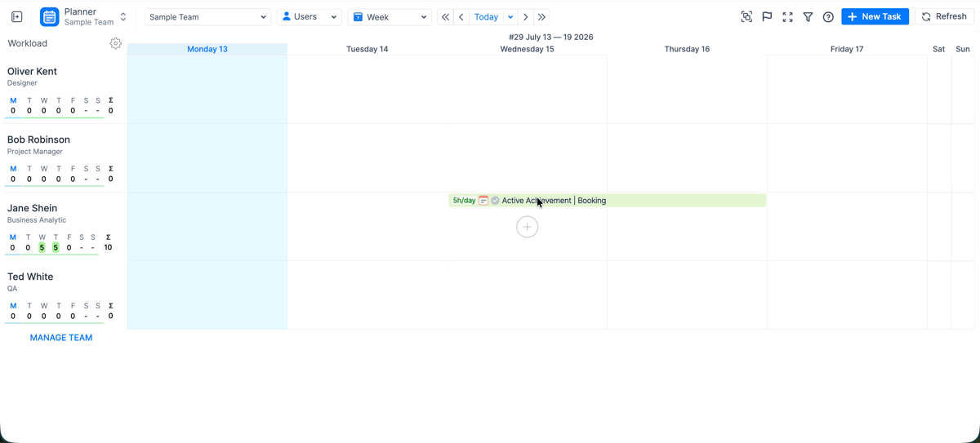Screen dimensions: 980x443
Task: Add a task with the plus circle button
Action: pyautogui.click(x=528, y=227)
